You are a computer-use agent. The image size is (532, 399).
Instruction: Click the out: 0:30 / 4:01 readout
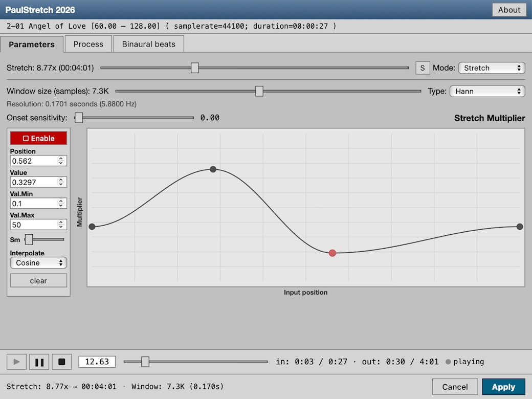pos(401,362)
